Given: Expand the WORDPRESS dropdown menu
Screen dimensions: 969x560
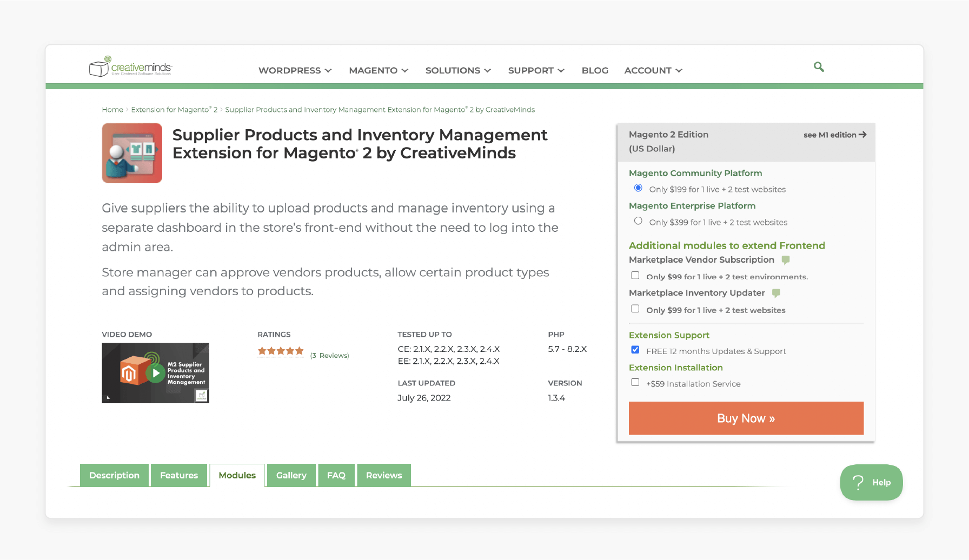Looking at the screenshot, I should [x=295, y=70].
